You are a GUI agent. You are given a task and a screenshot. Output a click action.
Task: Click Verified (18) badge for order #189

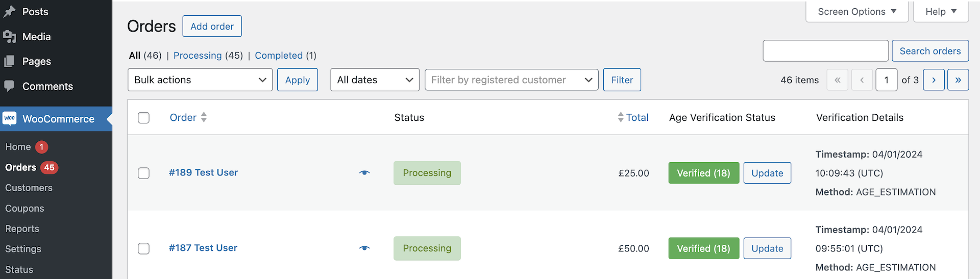[x=704, y=173]
